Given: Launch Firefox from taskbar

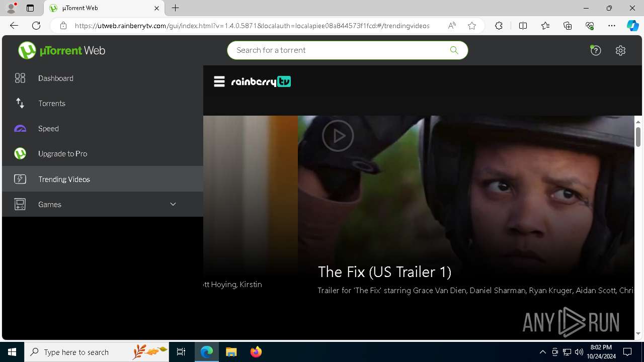Looking at the screenshot, I should 256,352.
